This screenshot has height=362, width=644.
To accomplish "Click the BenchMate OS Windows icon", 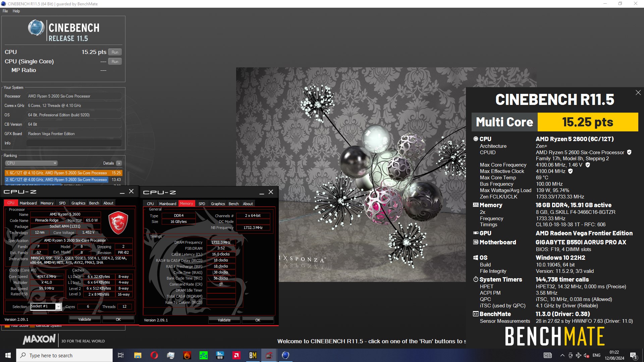I will tap(476, 257).
